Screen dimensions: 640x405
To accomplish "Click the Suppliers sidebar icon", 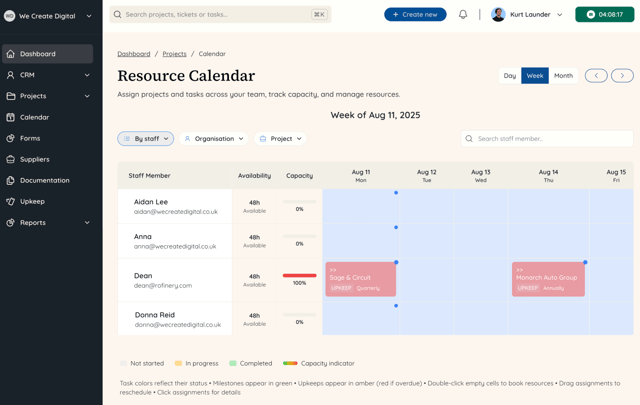I will pyautogui.click(x=11, y=159).
